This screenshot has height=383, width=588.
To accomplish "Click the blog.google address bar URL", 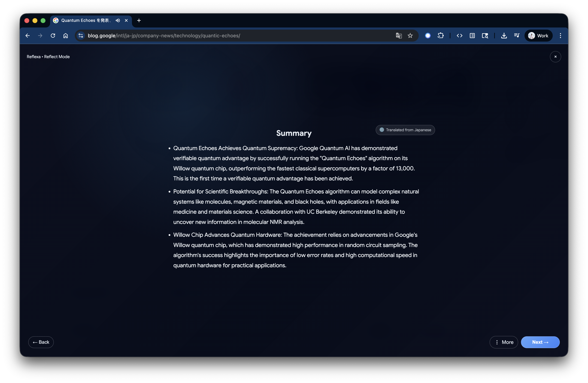I will (x=163, y=36).
